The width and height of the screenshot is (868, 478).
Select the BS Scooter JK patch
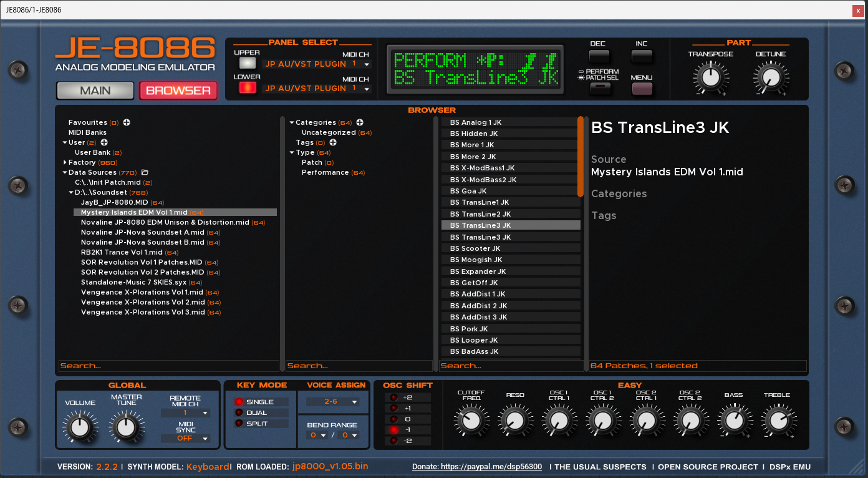pyautogui.click(x=511, y=248)
